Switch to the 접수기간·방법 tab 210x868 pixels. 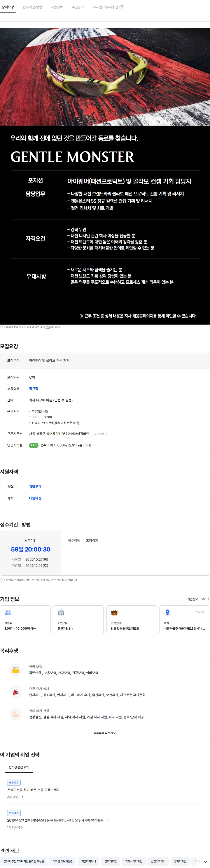pyautogui.click(x=32, y=7)
